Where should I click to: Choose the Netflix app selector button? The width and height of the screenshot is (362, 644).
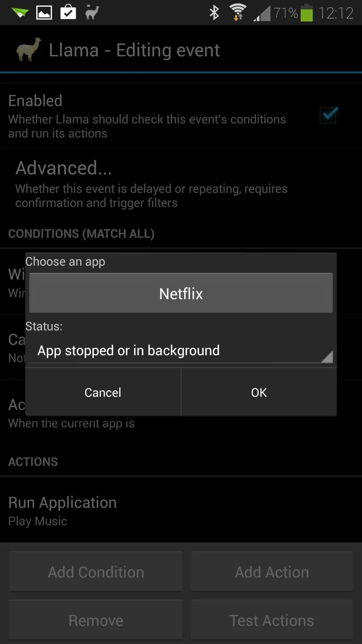click(x=181, y=293)
